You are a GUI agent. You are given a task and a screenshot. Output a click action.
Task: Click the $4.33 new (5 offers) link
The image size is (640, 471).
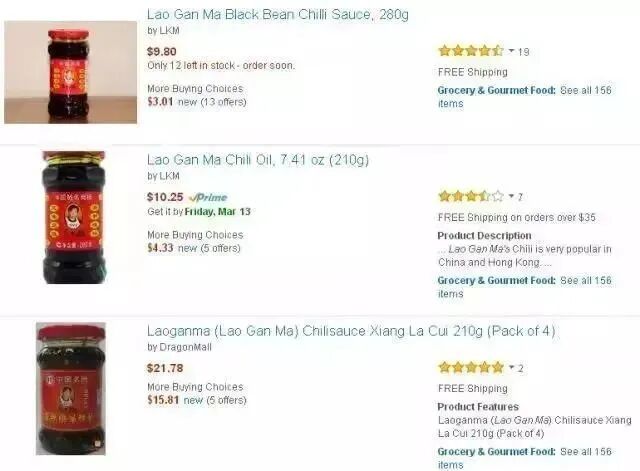point(194,248)
